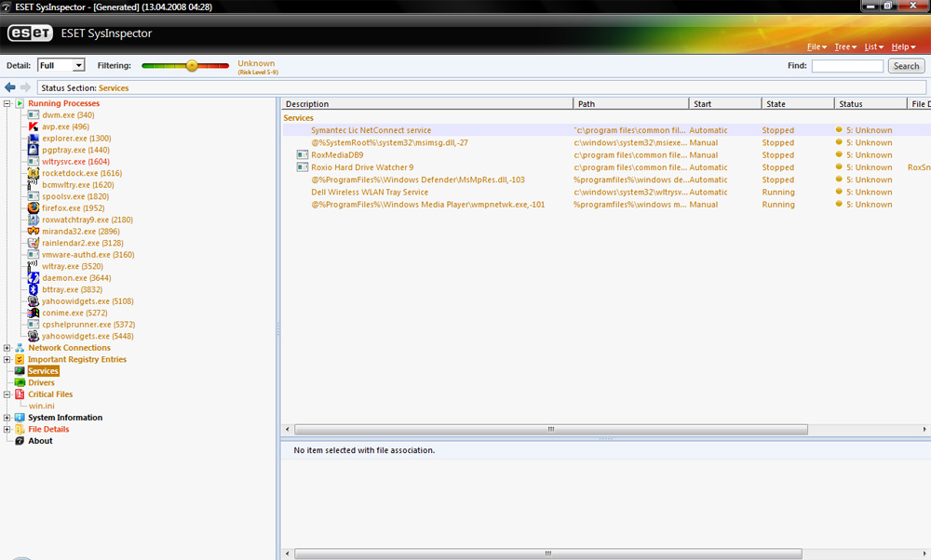The image size is (931, 560).
Task: Click the Roxio Hard Drive Watcher 9 icon
Action: (x=303, y=167)
